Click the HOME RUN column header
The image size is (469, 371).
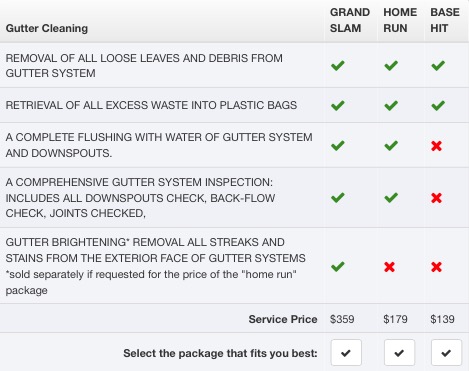tap(400, 20)
